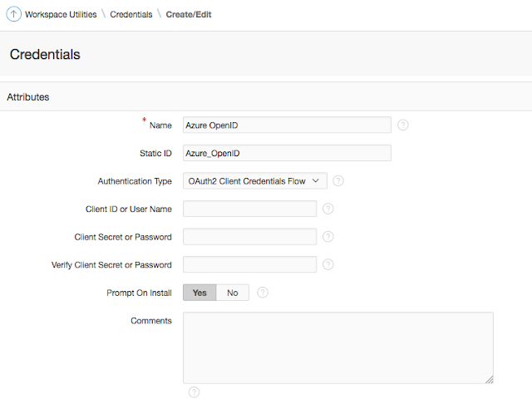This screenshot has height=404, width=532.
Task: Show help for Authentication Type
Action: [338, 180]
